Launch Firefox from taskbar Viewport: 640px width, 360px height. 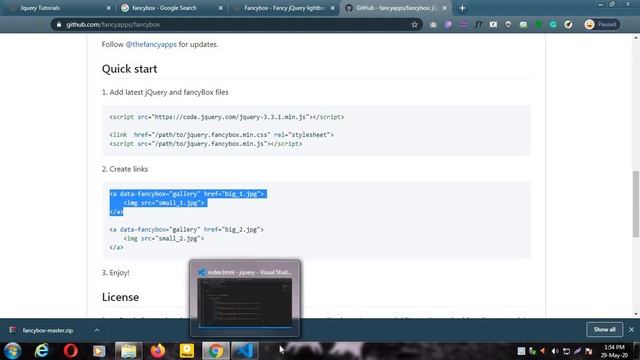158,351
